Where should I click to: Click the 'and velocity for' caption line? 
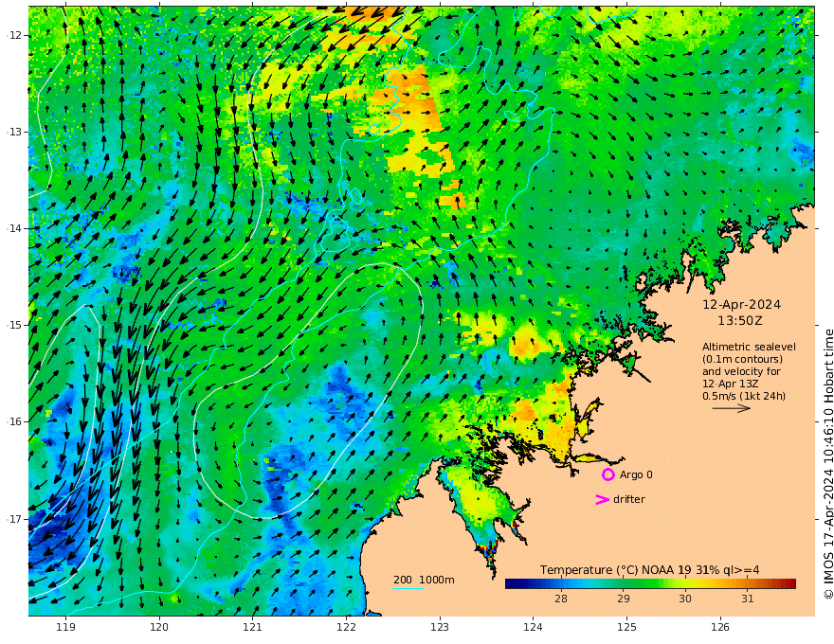point(741,371)
